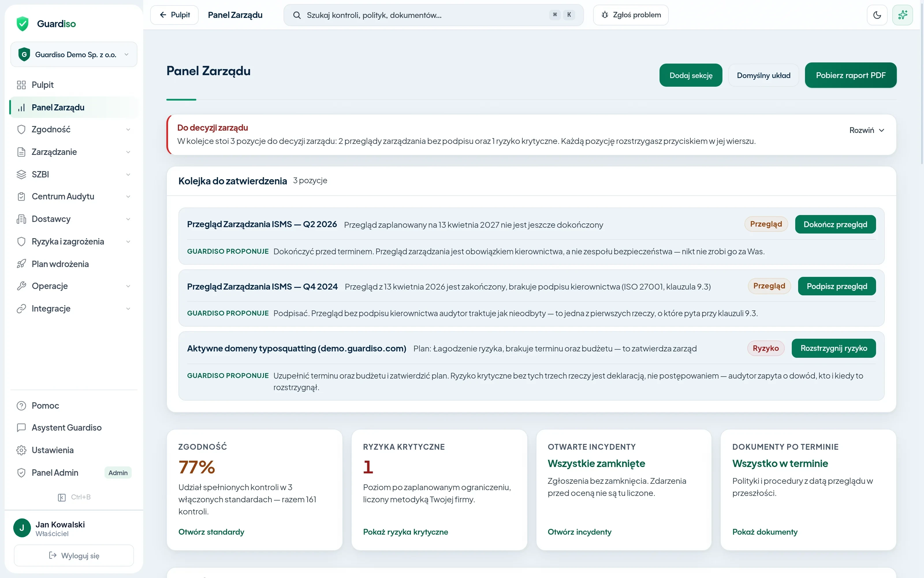Screen dimensions: 924x578
Task: Expand the Ryzyka i zagrożenia chevron
Action: 128,242
